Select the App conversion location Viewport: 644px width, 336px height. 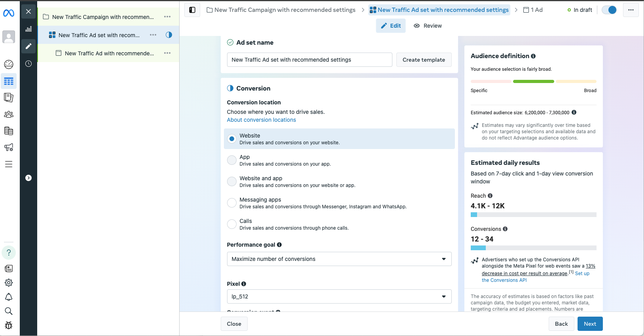[232, 160]
